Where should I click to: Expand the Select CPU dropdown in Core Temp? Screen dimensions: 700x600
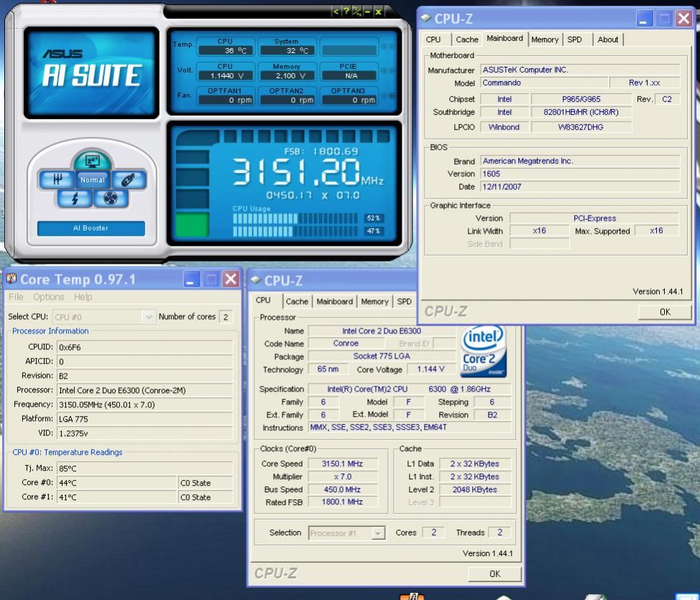[149, 317]
